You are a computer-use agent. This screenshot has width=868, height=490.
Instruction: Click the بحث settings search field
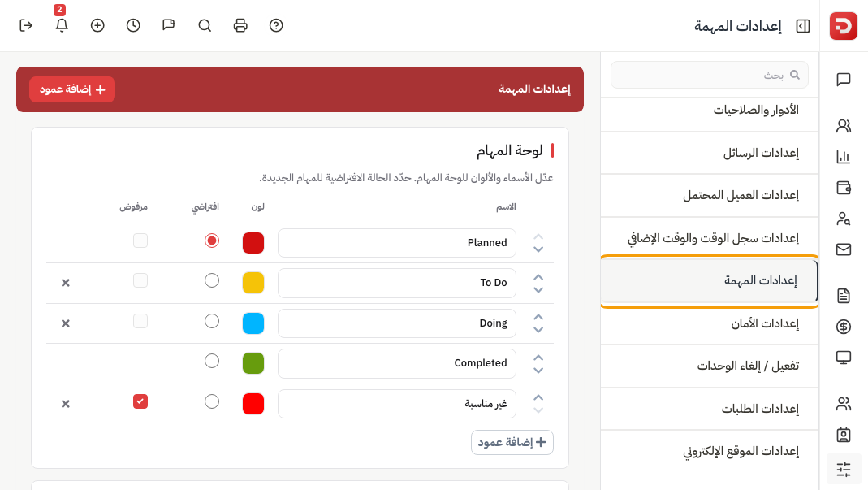(709, 75)
